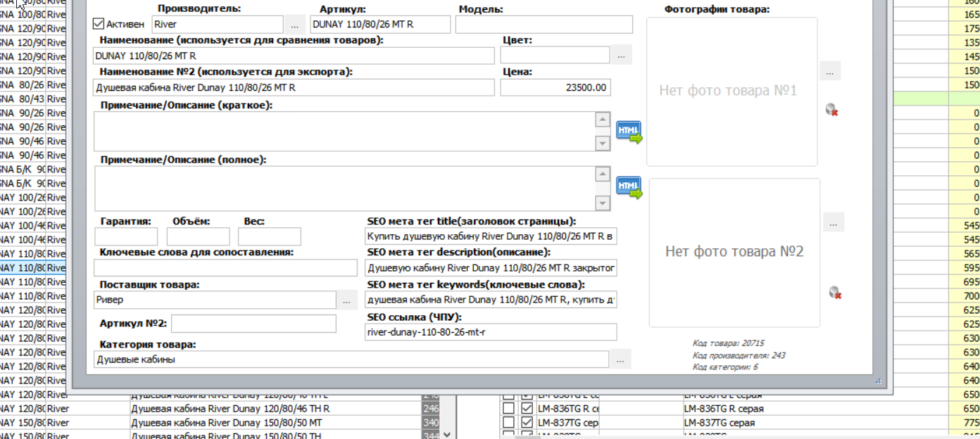Edit the Наименование №2 export name field
This screenshot has width=980, height=439.
coord(294,87)
